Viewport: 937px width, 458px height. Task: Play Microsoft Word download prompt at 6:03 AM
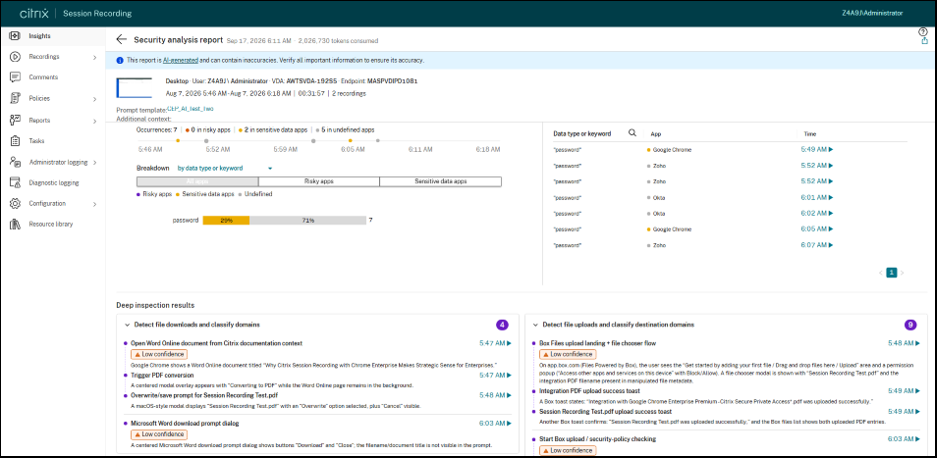pos(495,423)
